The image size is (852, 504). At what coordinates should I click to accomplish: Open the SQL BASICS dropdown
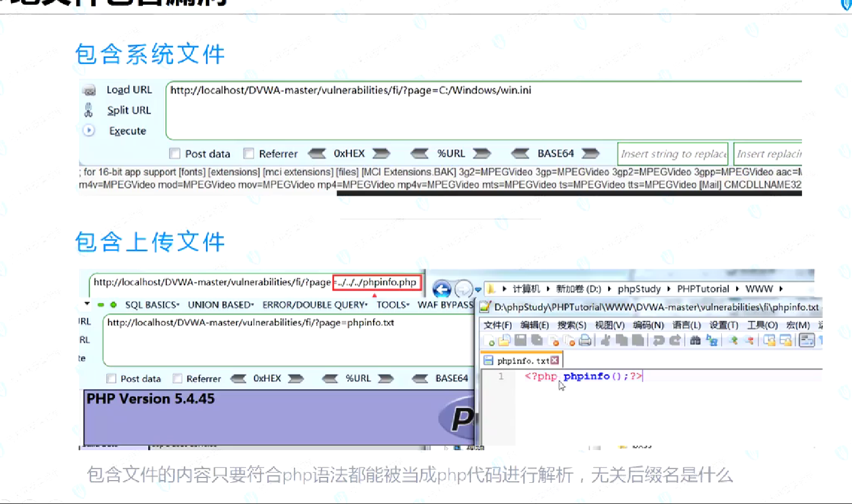pyautogui.click(x=152, y=305)
